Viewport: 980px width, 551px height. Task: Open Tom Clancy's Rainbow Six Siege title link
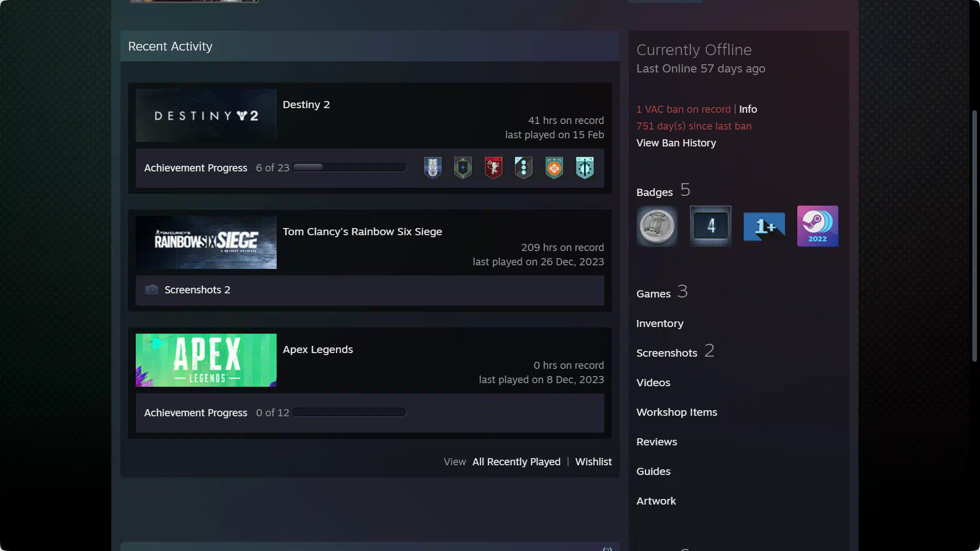tap(362, 232)
